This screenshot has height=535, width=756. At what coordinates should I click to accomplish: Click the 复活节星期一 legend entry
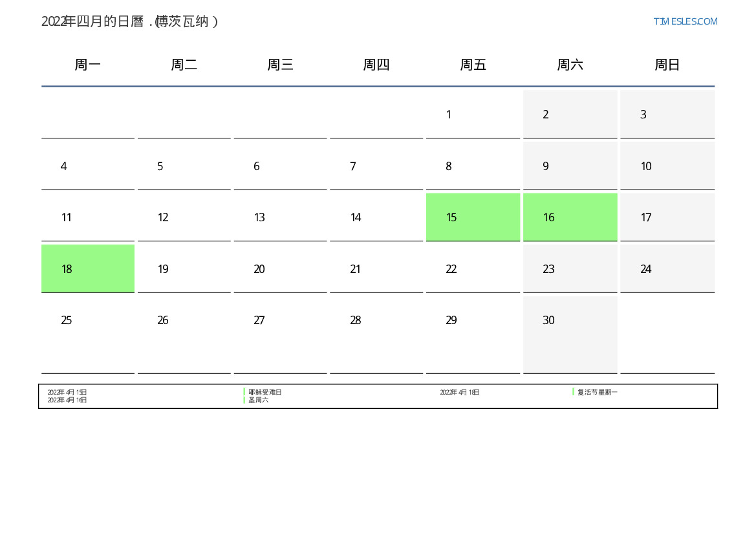pos(597,392)
